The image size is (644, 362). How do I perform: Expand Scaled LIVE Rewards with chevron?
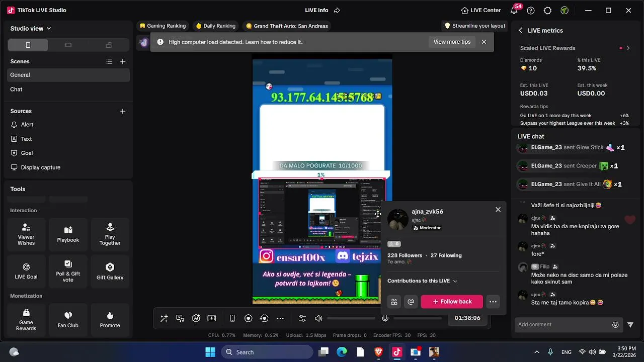628,48
